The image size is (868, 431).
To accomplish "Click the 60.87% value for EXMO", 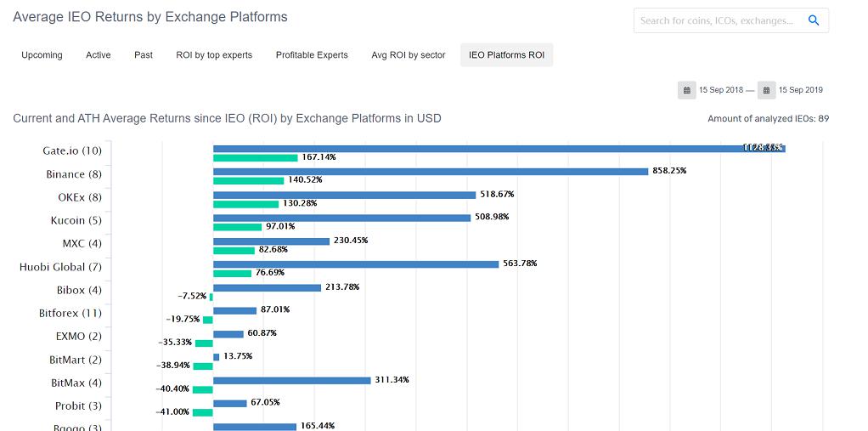I will (x=262, y=333).
